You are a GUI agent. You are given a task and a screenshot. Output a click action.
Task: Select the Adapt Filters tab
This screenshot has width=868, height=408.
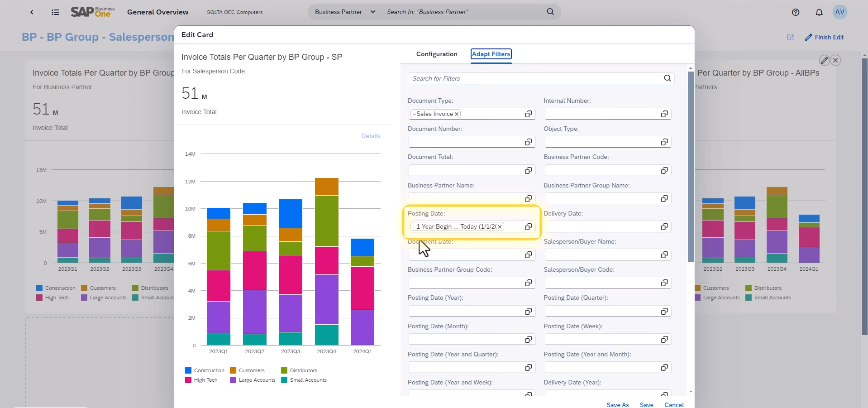click(x=491, y=54)
